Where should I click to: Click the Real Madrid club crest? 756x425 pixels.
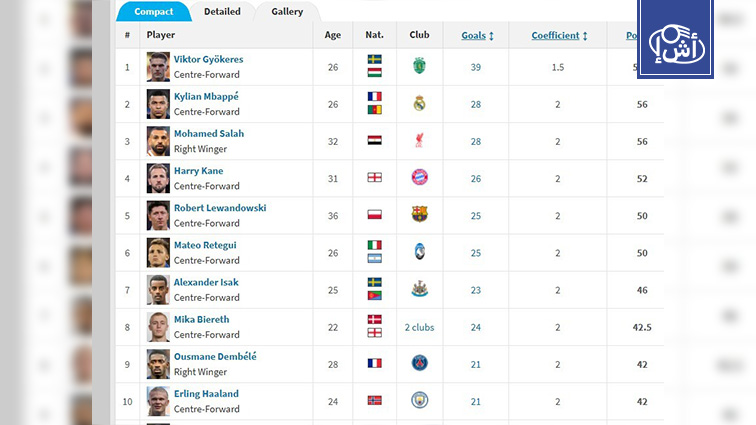tap(419, 104)
